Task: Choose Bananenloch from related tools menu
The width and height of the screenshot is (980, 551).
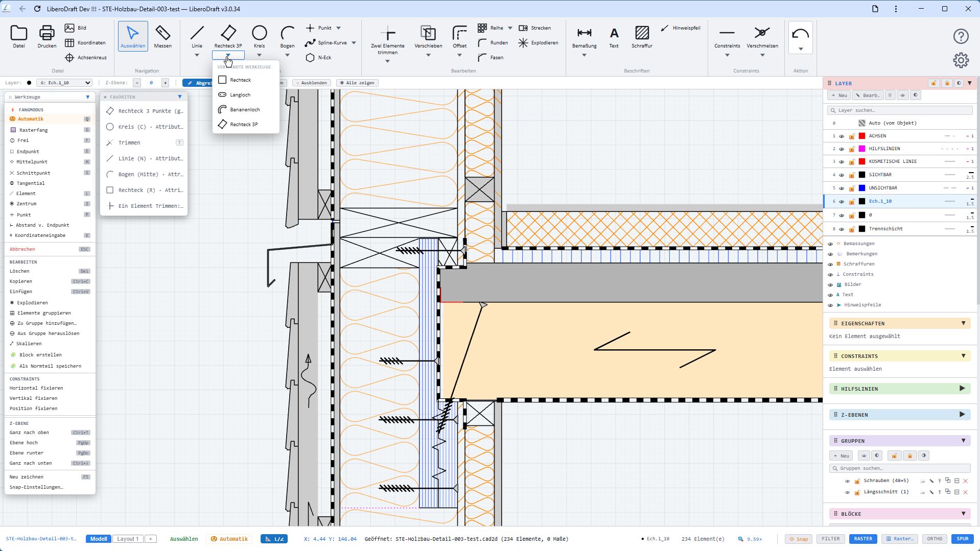Action: click(x=246, y=110)
